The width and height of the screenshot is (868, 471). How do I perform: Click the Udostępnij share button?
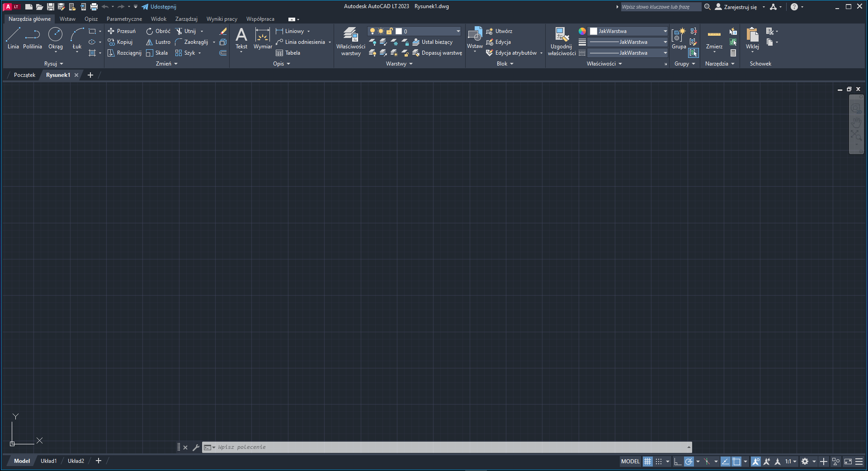159,7
